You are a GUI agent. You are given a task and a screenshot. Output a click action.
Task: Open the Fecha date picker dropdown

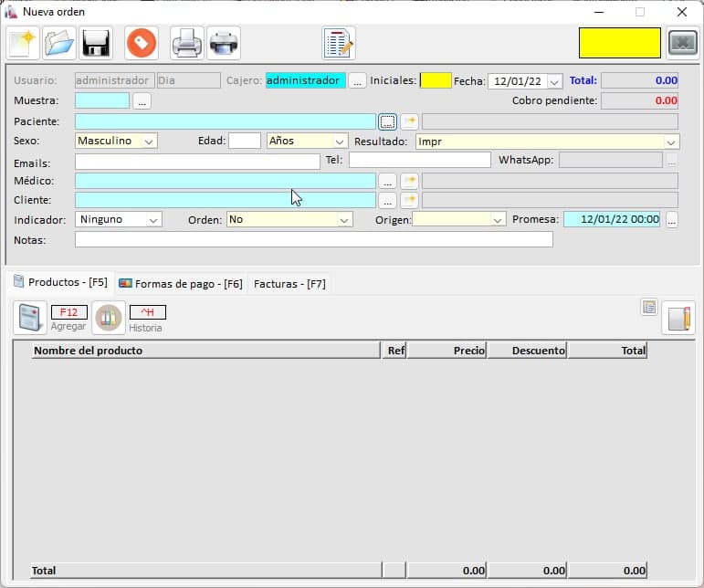point(554,81)
